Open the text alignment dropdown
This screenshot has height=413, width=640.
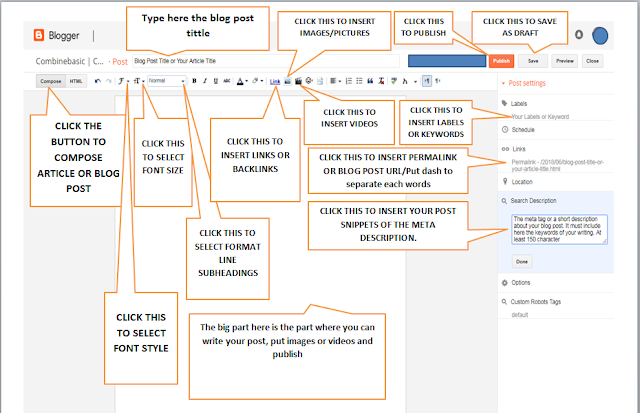point(336,81)
